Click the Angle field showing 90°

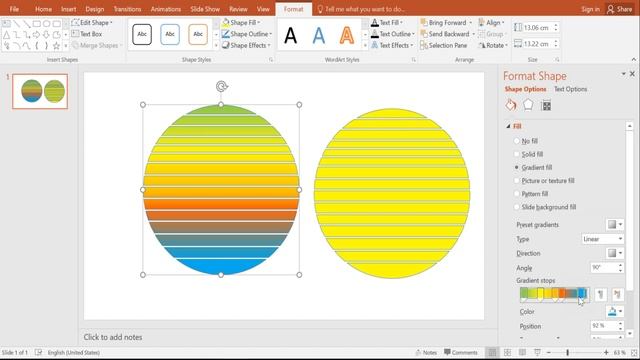pos(604,268)
